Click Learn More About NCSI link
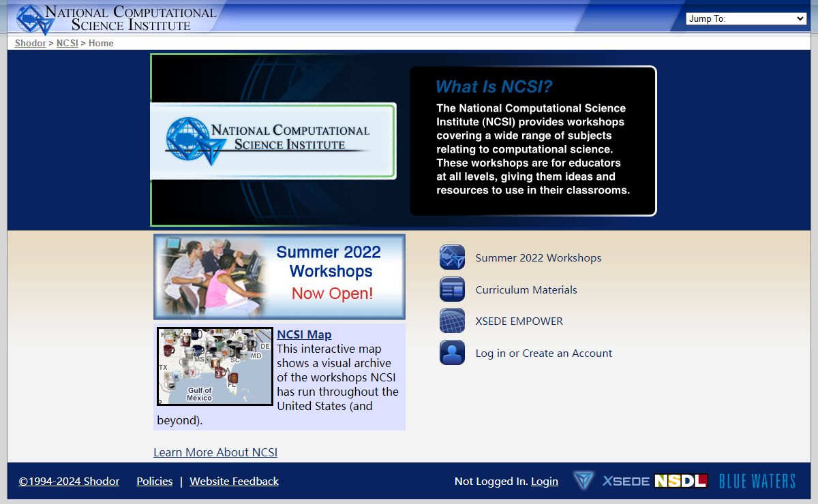 (215, 452)
